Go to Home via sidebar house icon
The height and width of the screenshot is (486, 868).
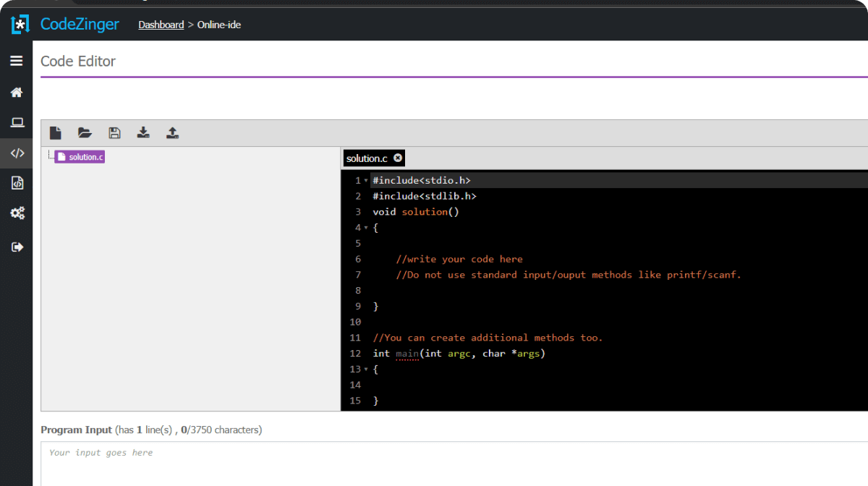tap(17, 93)
